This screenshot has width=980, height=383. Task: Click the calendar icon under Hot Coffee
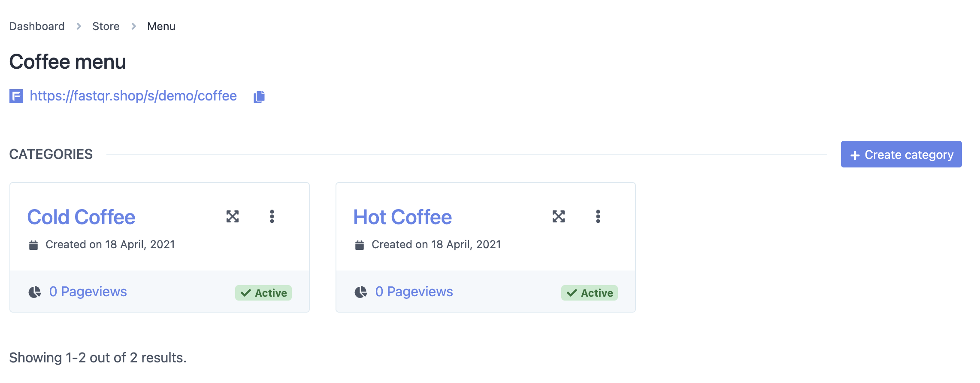click(x=360, y=245)
